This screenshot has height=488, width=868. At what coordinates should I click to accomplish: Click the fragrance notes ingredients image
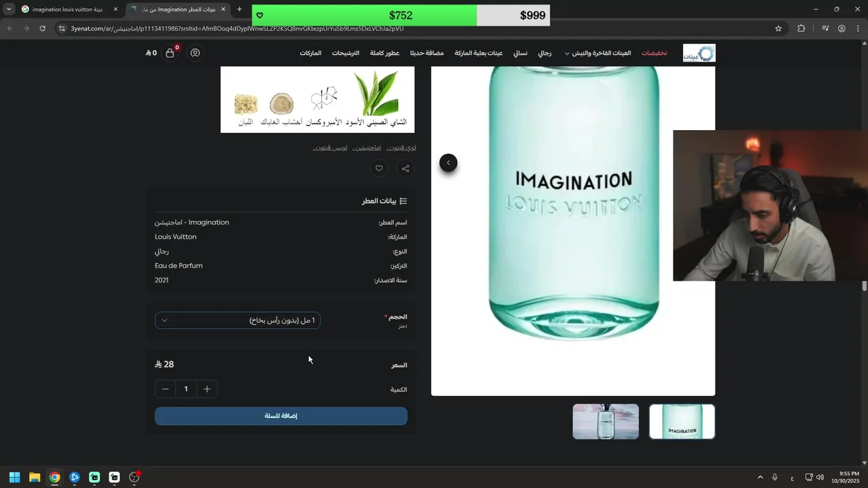coord(317,100)
